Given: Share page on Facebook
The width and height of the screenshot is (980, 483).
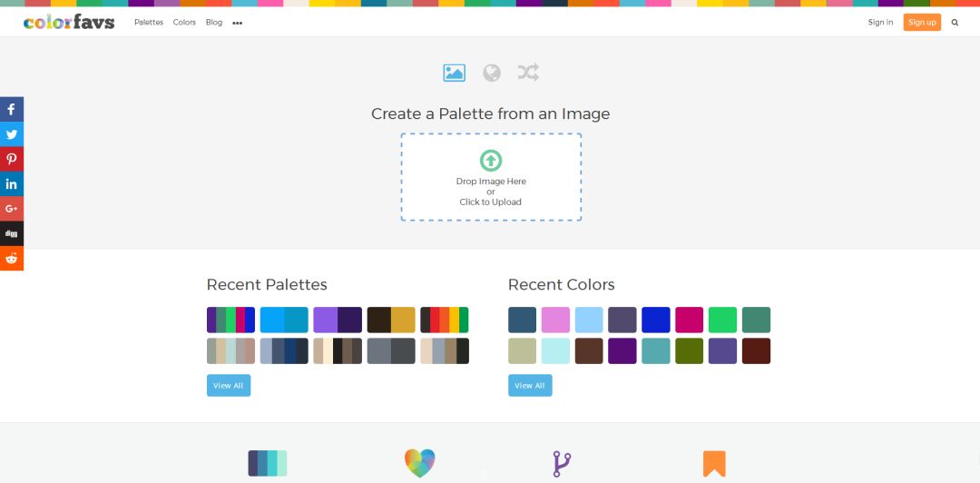Looking at the screenshot, I should point(12,110).
